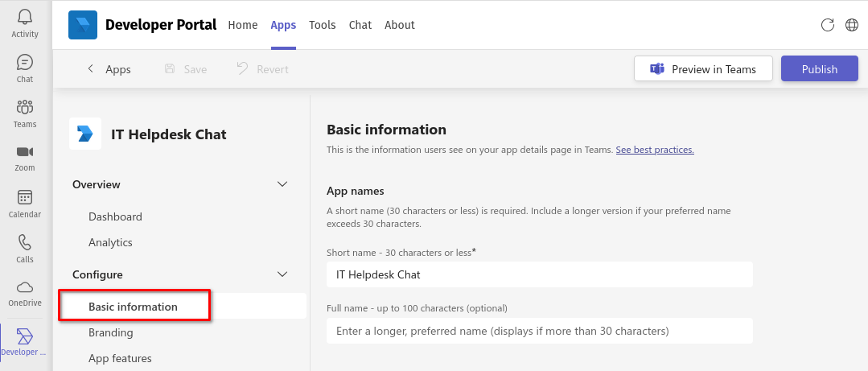Click the Publish button
Viewport: 868px width, 371px height.
pos(819,69)
